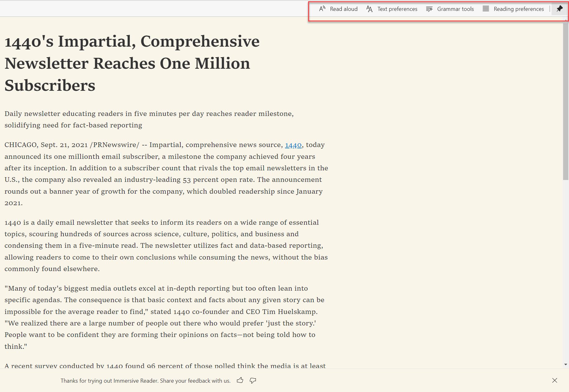This screenshot has height=392, width=569.
Task: Click the "Thanks for trying out Immersive Reader" message
Action: (x=146, y=381)
